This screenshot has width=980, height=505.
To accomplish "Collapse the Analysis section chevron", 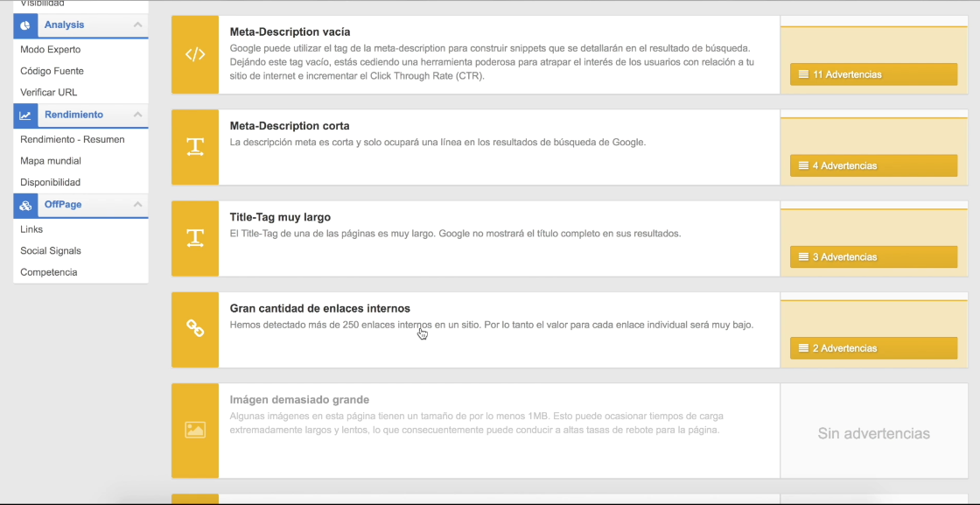I will click(x=138, y=25).
